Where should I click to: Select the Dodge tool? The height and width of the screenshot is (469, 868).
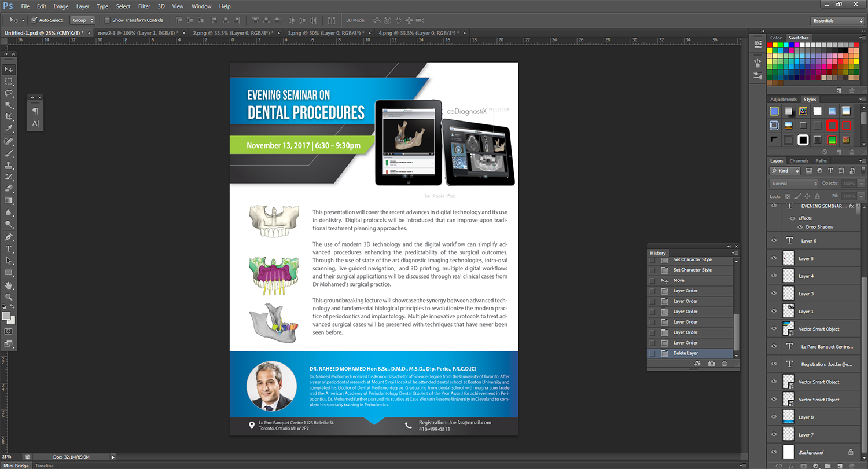pos(9,225)
